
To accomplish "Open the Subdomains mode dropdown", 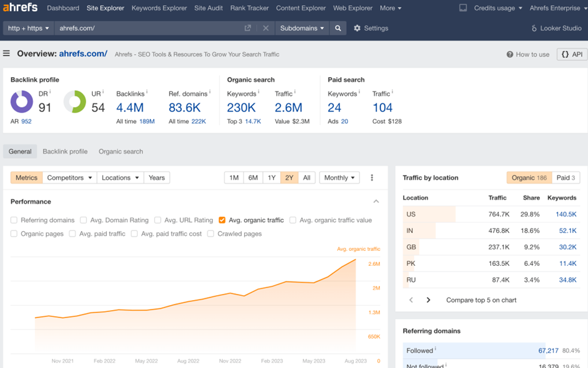I will [302, 28].
